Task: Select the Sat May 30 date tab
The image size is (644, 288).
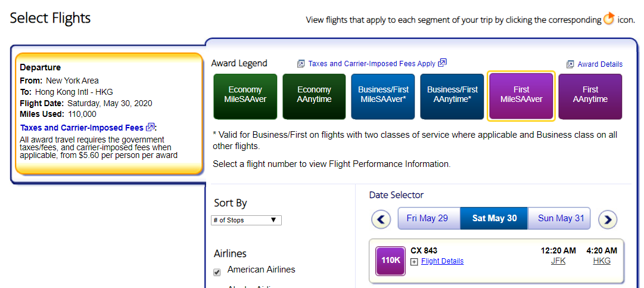Action: pyautogui.click(x=494, y=218)
